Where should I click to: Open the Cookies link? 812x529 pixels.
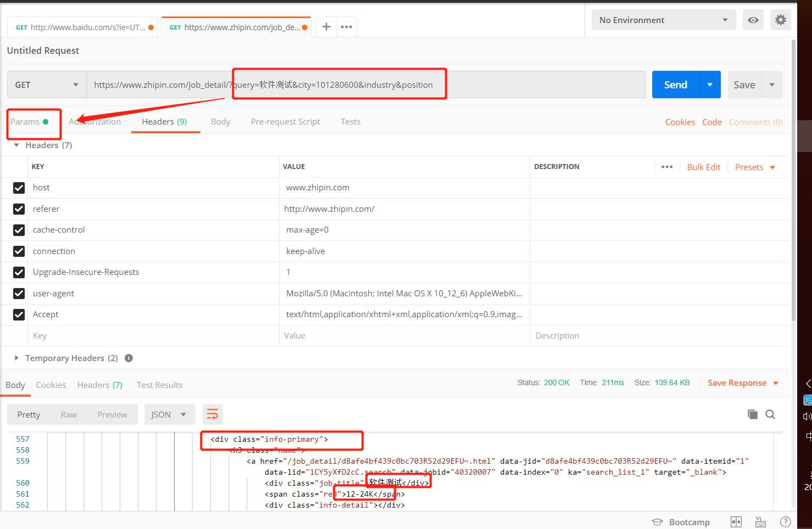point(680,122)
